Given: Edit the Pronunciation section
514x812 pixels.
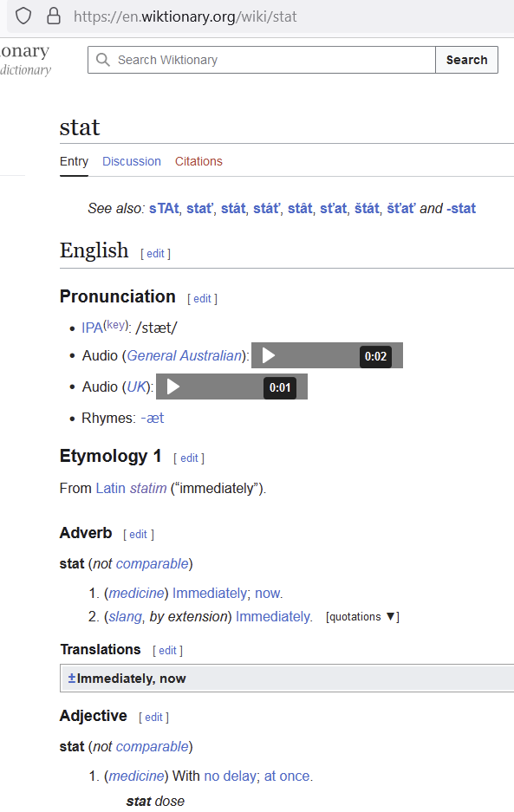Looking at the screenshot, I should pos(202,299).
